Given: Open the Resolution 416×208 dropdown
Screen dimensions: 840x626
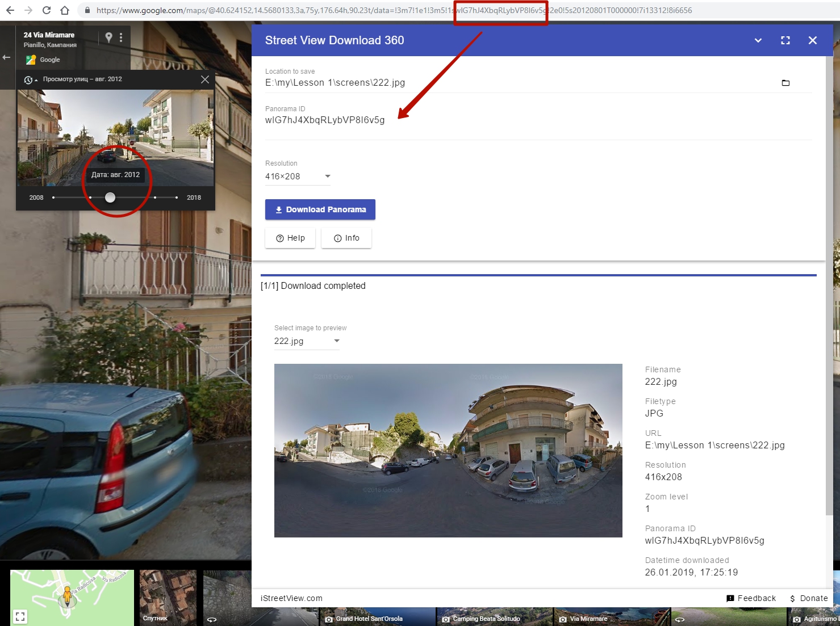Looking at the screenshot, I should click(298, 177).
